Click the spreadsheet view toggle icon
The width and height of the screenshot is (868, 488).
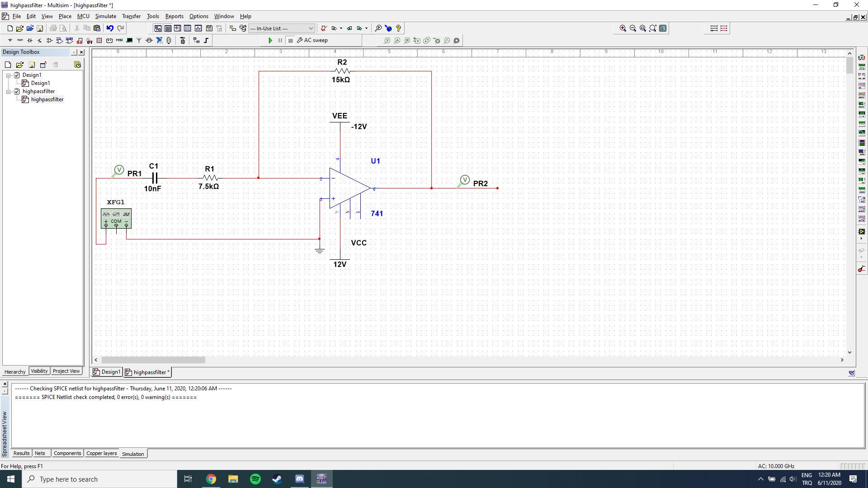tap(5, 393)
